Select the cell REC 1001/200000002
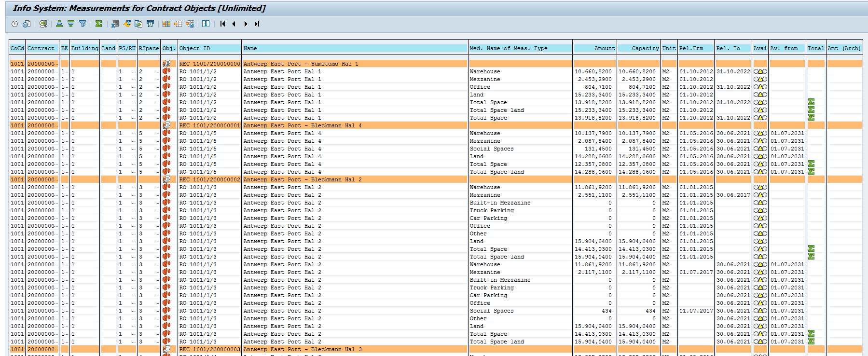The image size is (868, 356). tap(209, 179)
